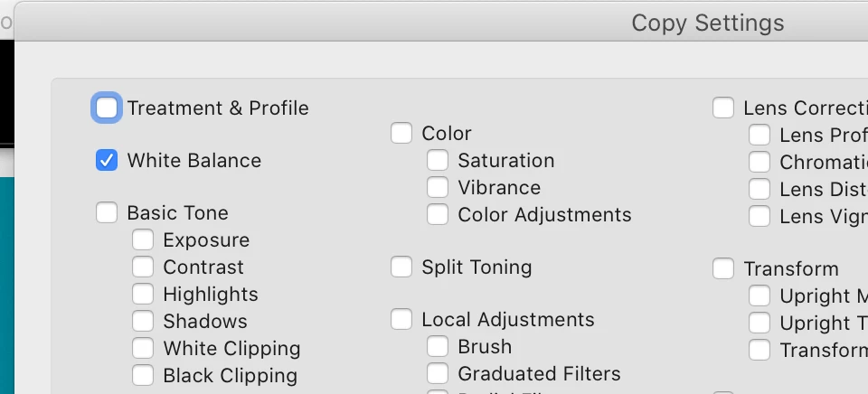Uncheck the White Balance checkbox
The height and width of the screenshot is (394, 868).
pyautogui.click(x=107, y=161)
